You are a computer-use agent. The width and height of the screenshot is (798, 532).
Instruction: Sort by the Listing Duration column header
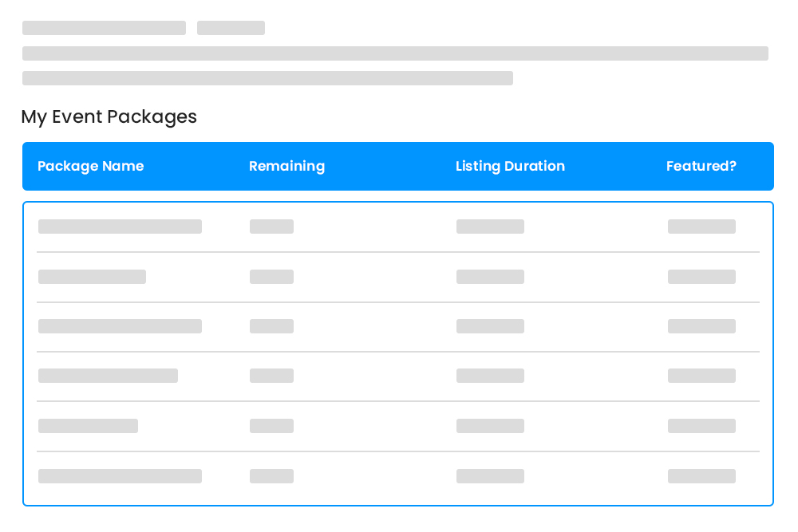click(x=510, y=166)
